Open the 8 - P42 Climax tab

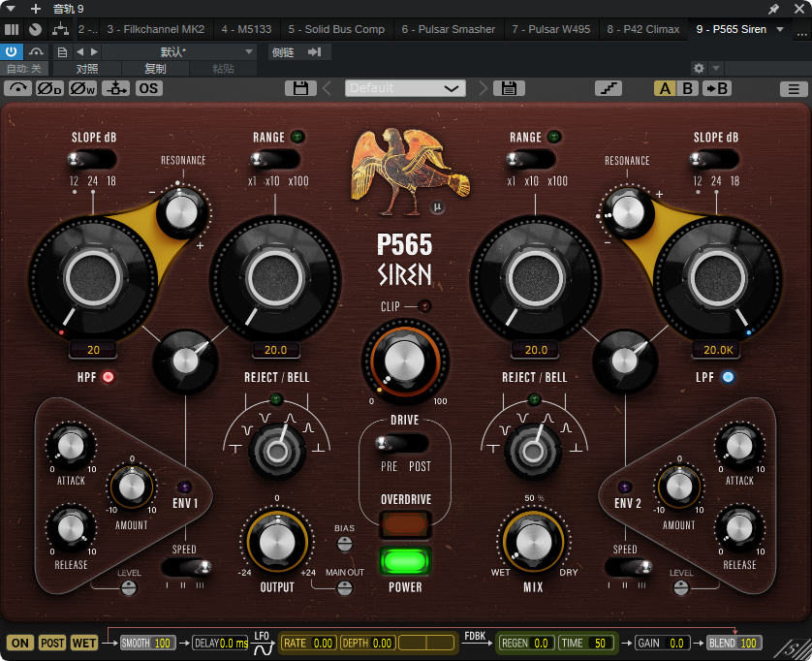pyautogui.click(x=643, y=29)
